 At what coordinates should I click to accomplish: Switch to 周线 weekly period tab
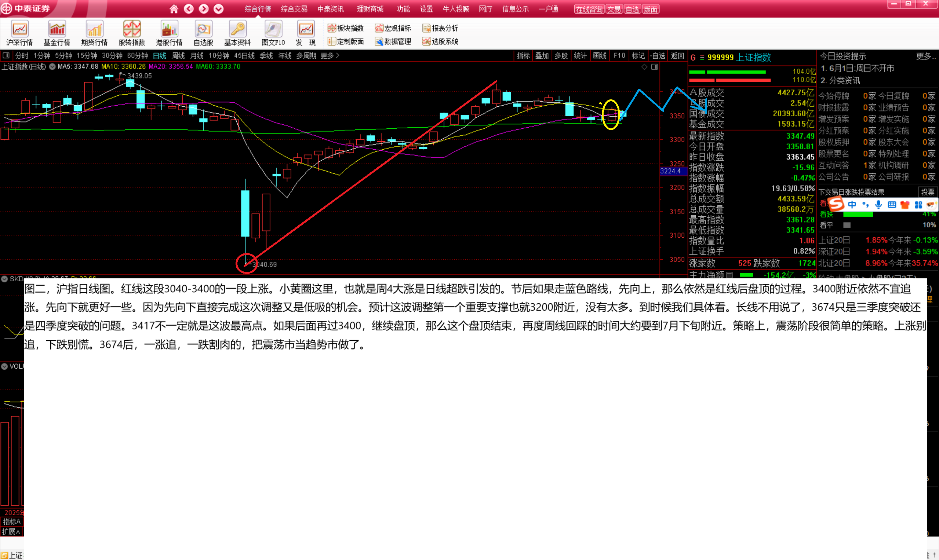178,55
